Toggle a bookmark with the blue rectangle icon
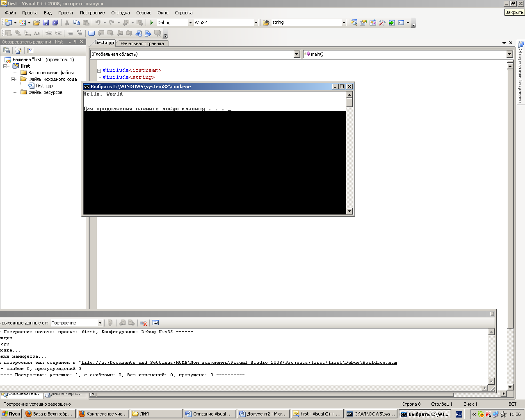 click(91, 33)
